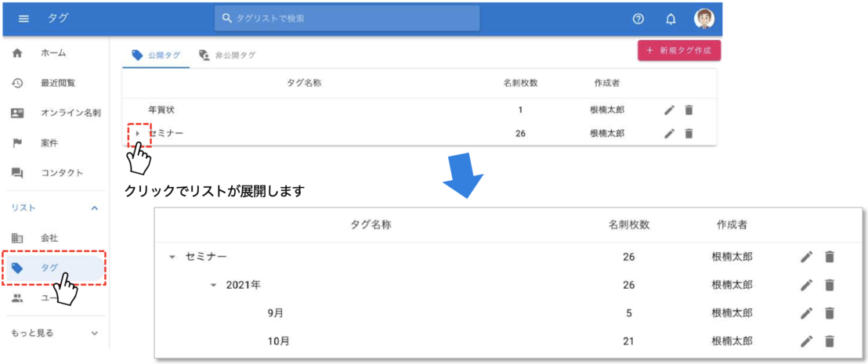Click the 5 count in the 9月 row

tap(629, 313)
